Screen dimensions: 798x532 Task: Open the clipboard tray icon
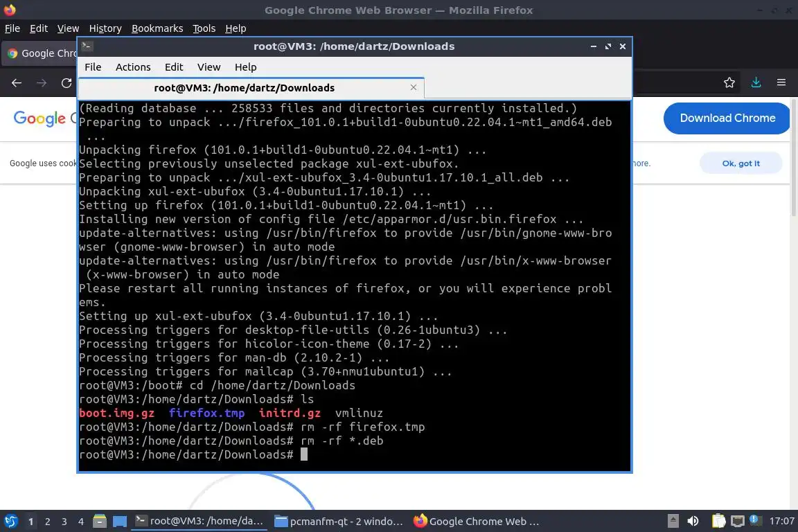click(x=718, y=522)
